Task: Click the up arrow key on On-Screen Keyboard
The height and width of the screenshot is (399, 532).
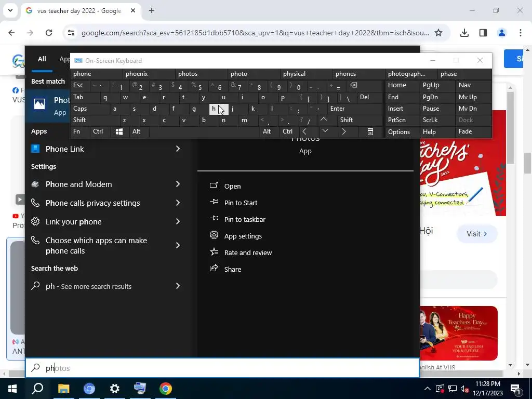Action: (x=324, y=120)
